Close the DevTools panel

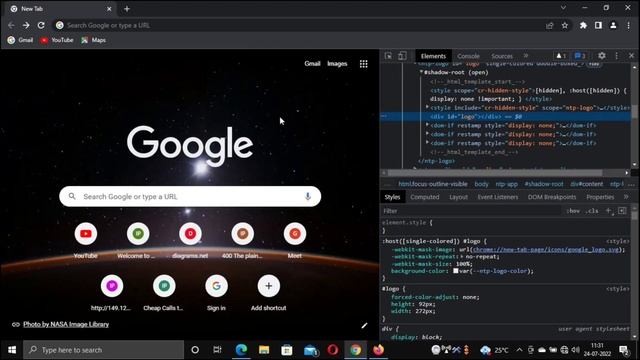631,56
